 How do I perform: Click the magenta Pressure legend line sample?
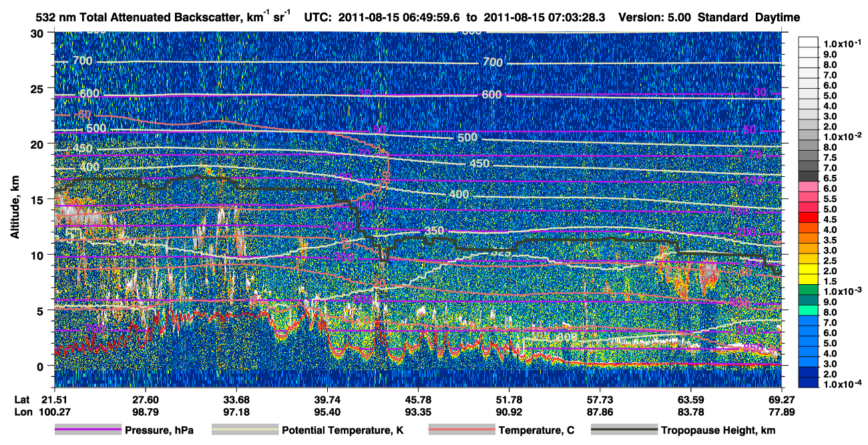pos(87,430)
